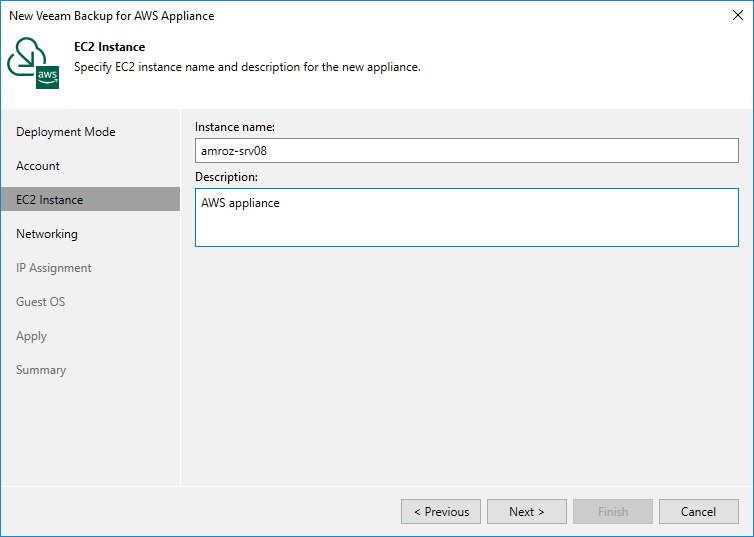Click the Finish button
Image resolution: width=754 pixels, height=537 pixels.
click(612, 512)
